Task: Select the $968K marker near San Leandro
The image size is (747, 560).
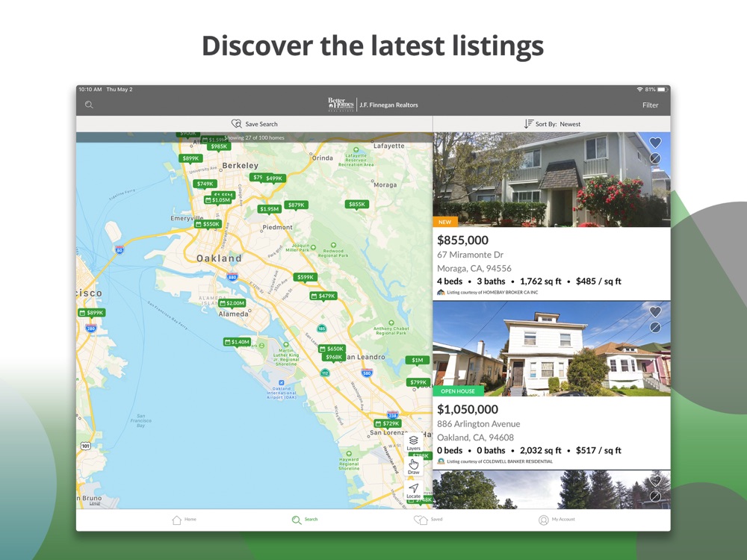Action: click(334, 357)
